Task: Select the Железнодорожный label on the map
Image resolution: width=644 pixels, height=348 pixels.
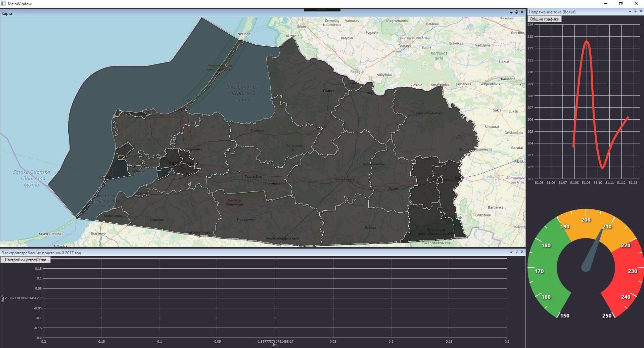Action: [282, 238]
